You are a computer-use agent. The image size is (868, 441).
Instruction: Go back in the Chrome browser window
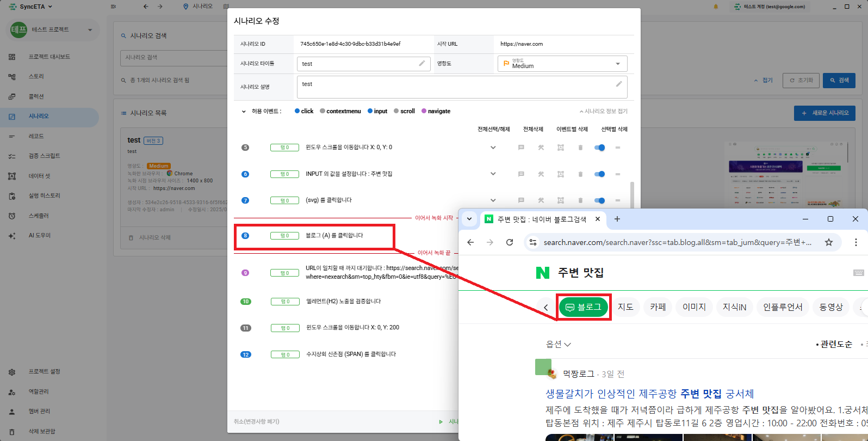[470, 242]
